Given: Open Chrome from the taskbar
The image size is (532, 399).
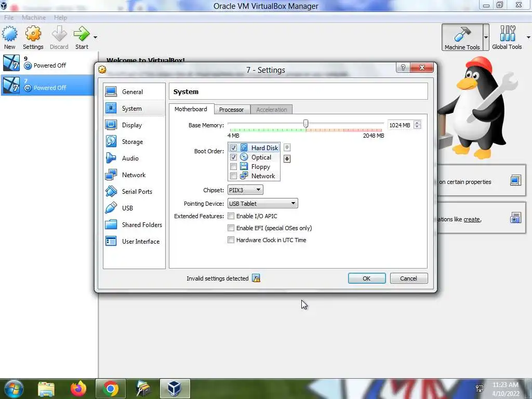Looking at the screenshot, I should (111, 389).
